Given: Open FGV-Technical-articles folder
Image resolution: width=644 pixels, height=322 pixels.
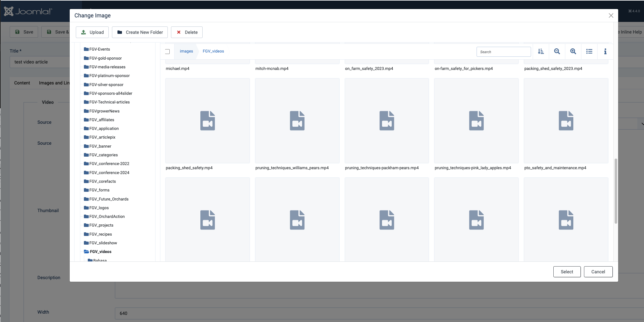Looking at the screenshot, I should [109, 102].
